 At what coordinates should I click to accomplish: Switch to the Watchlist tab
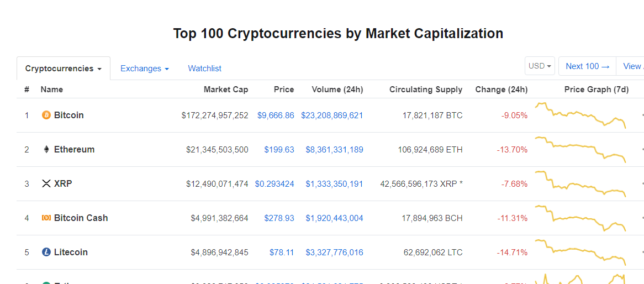(204, 69)
